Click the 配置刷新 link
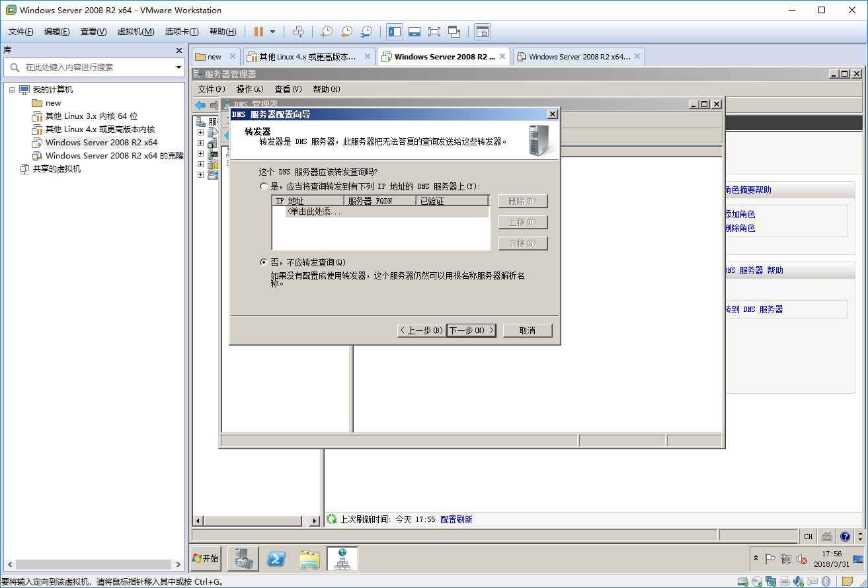Screen dimensions: 868x588 pyautogui.click(x=455, y=519)
